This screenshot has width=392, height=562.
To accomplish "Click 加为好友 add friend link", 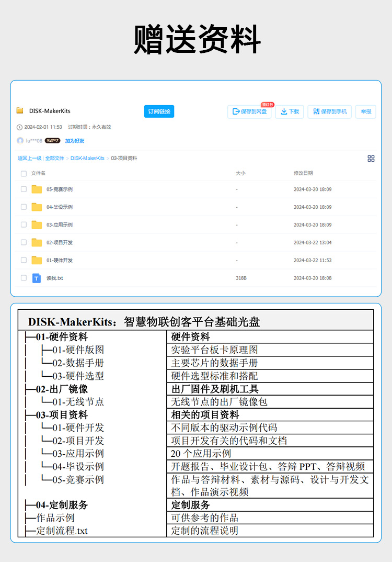I will pos(74,141).
